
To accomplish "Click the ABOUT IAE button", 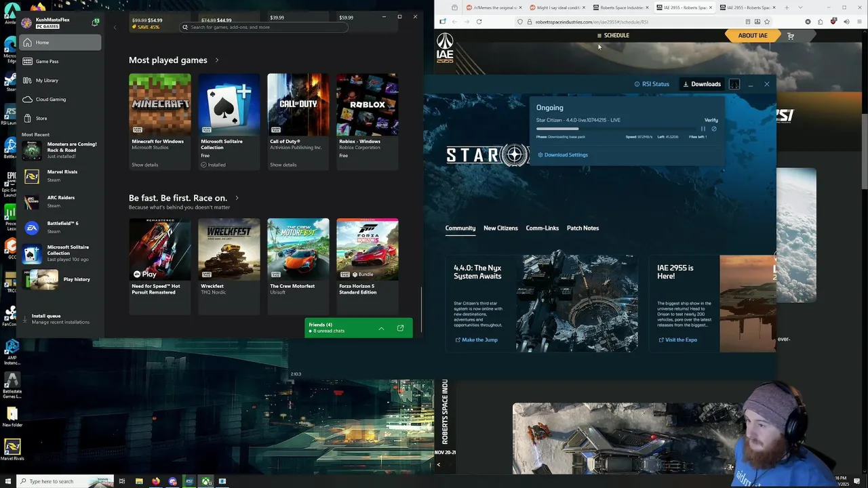I will click(753, 35).
